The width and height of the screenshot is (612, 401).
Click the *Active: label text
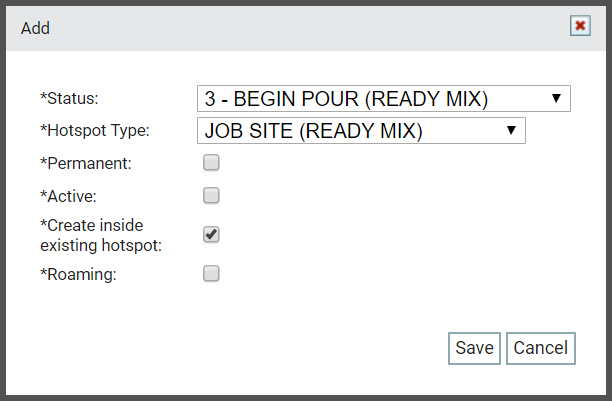[68, 196]
